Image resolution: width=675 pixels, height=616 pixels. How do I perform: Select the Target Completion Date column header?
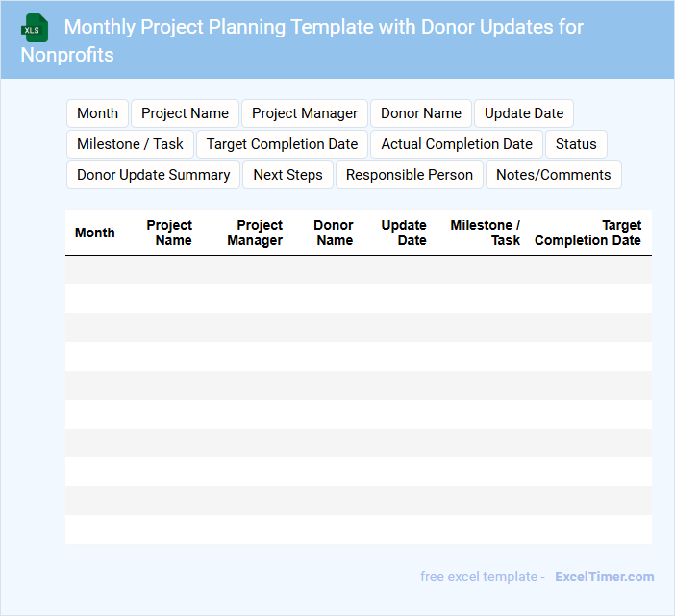coord(587,233)
